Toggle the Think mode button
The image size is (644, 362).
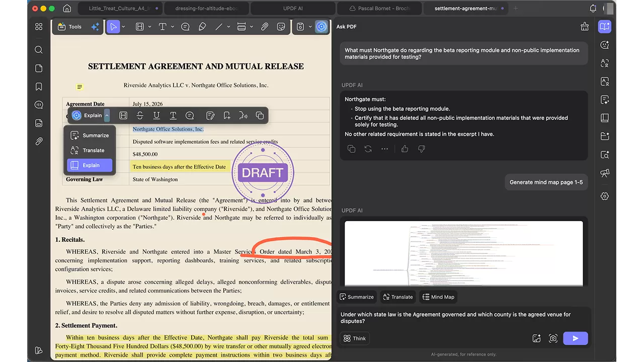click(x=355, y=338)
